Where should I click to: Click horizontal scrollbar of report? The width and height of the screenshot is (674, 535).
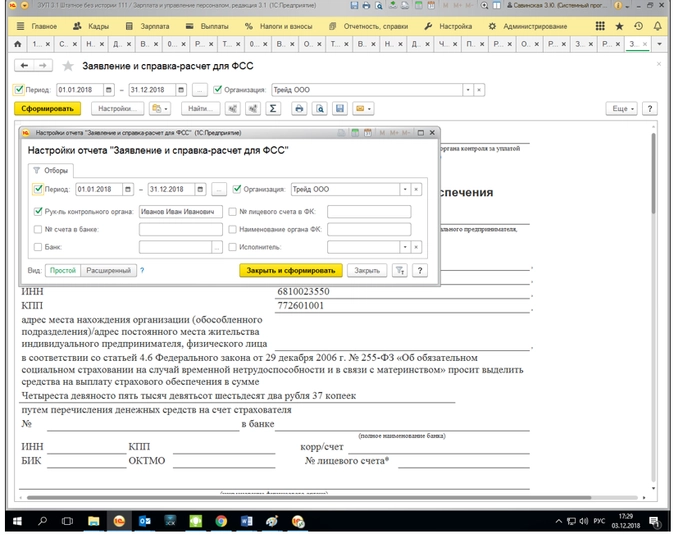pos(309,498)
